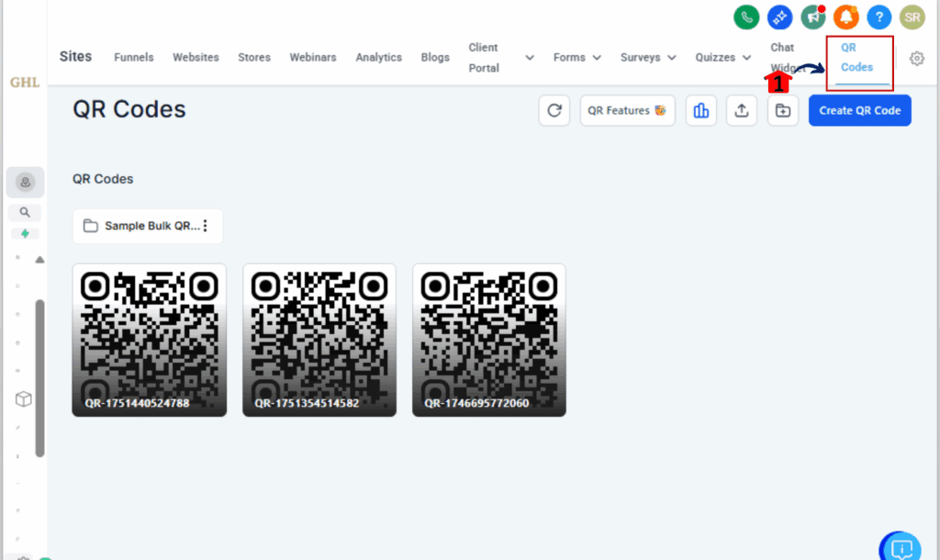Open the Sample Bulk QR folder options dots

tap(206, 226)
